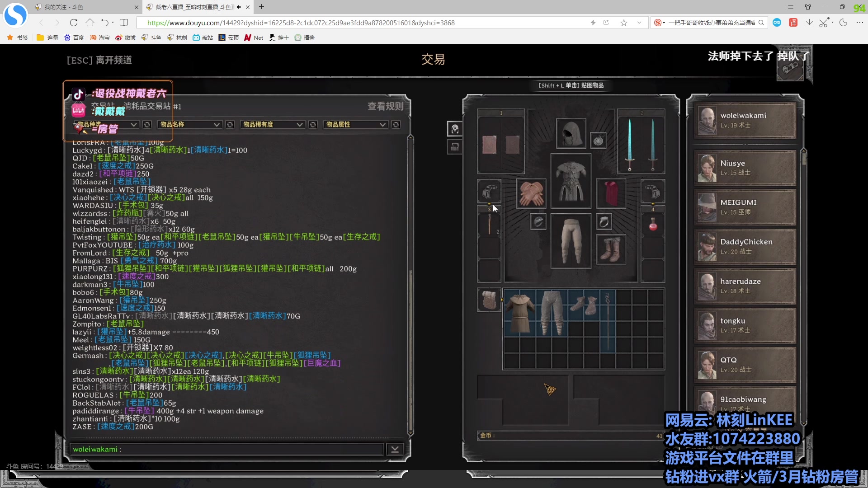This screenshot has height=488, width=868.
Task: Open the 物品属性 dropdown filter
Action: pos(355,124)
